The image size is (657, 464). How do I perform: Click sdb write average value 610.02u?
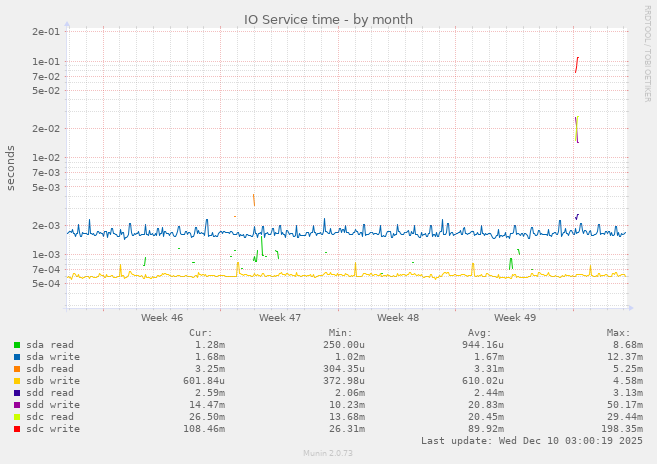point(483,381)
